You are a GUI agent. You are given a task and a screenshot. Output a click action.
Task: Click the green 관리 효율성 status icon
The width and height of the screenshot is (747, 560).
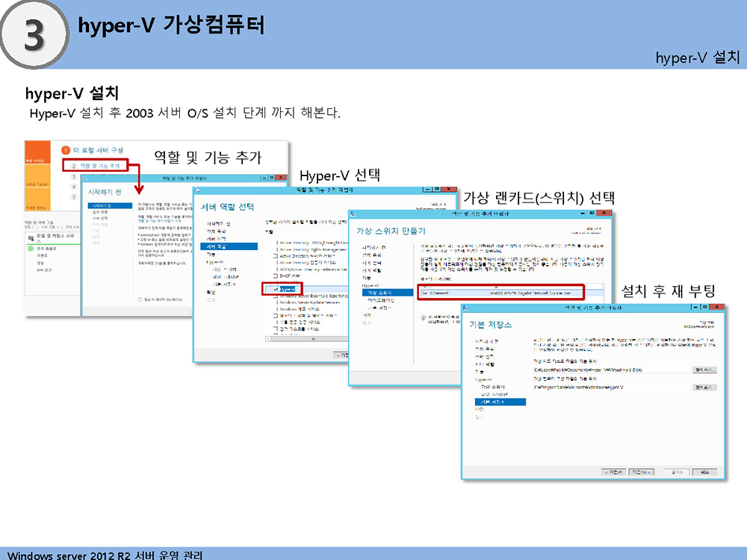coord(31,249)
